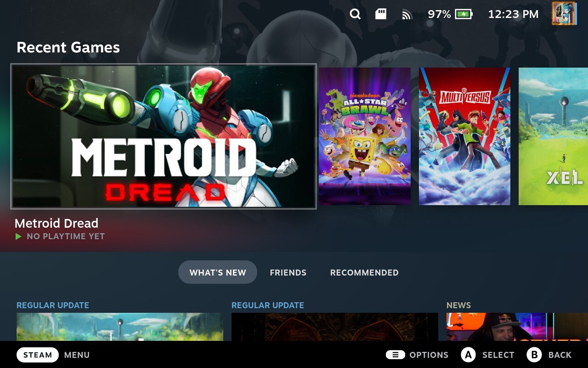Click the A button glyph
This screenshot has width=588, height=368.
pos(468,355)
